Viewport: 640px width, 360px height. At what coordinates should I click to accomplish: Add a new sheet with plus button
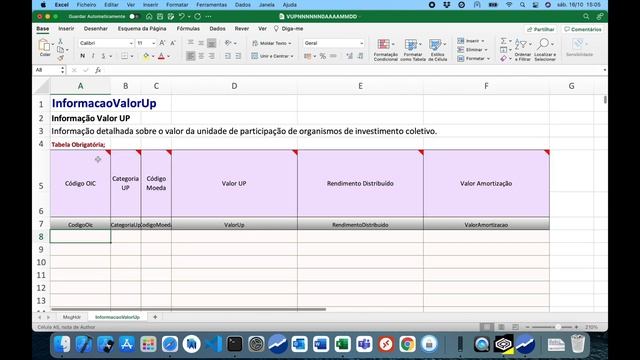[155, 317]
